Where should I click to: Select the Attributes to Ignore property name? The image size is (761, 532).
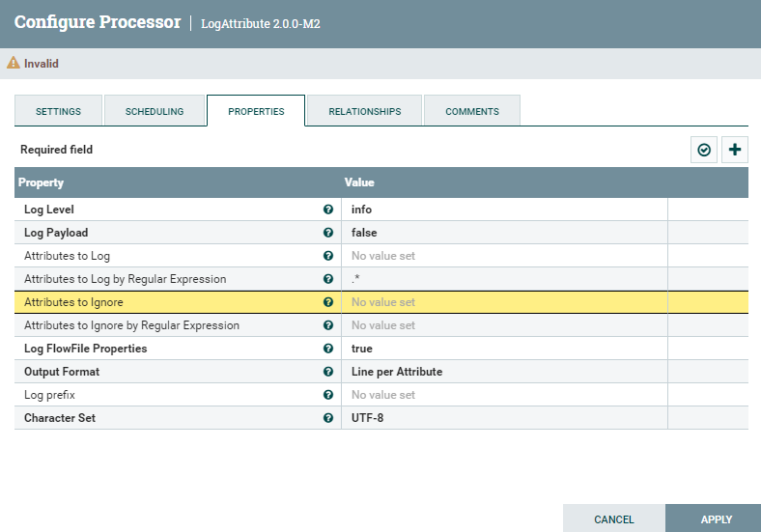[73, 302]
